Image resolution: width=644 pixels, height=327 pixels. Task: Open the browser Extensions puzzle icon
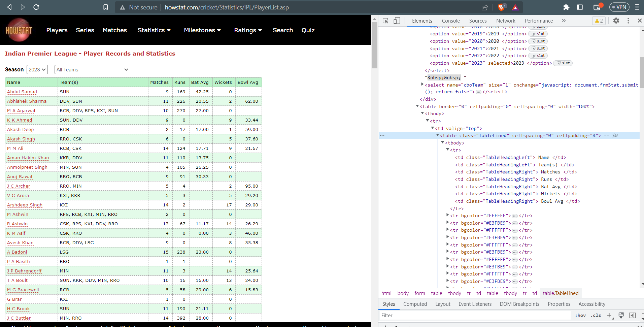click(566, 7)
